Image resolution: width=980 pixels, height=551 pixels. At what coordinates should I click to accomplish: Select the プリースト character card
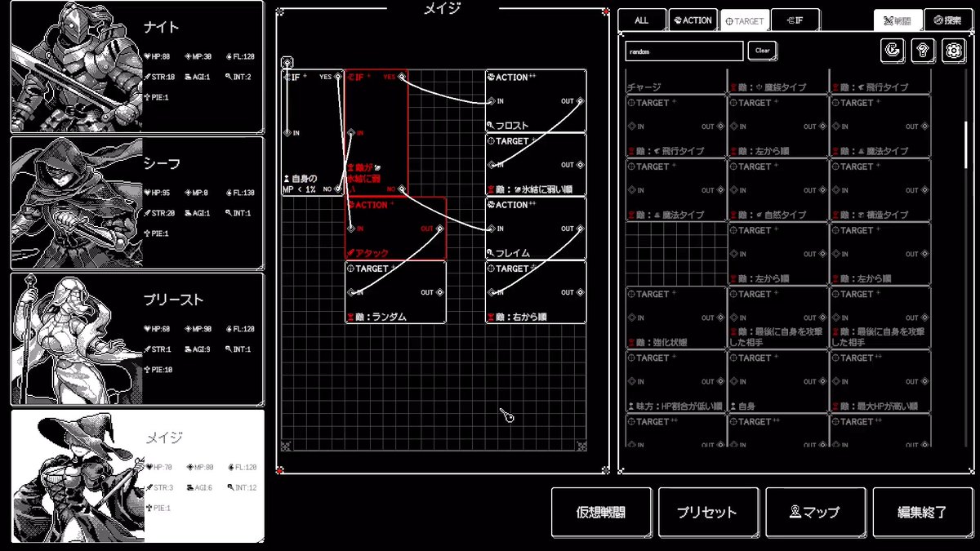[x=137, y=339]
